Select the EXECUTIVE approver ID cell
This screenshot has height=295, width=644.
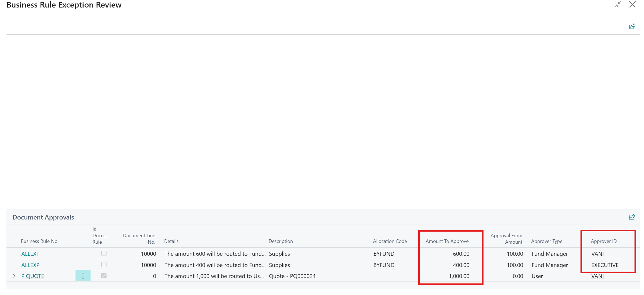(x=605, y=265)
